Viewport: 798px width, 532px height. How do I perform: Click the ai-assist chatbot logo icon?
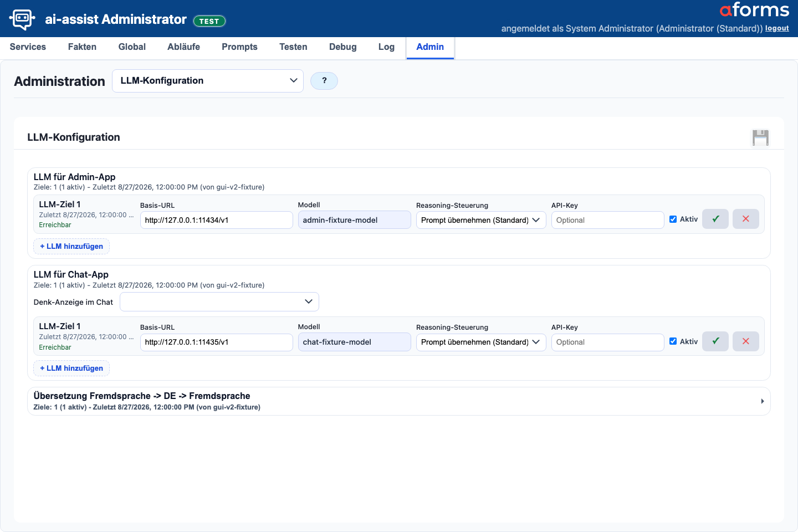[x=22, y=19]
